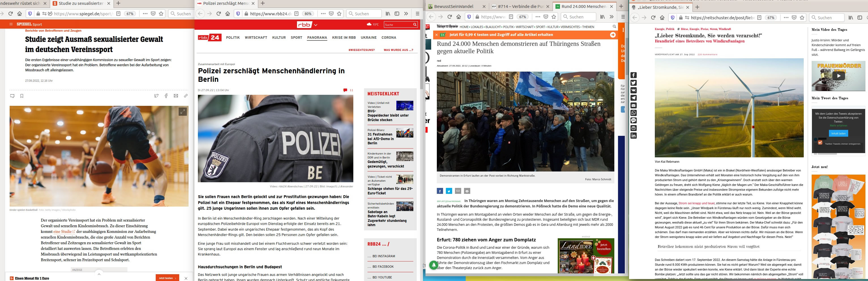Open Firefox application menu in Thüringer Allgemeine window
This screenshot has height=281, width=868.
[623, 17]
